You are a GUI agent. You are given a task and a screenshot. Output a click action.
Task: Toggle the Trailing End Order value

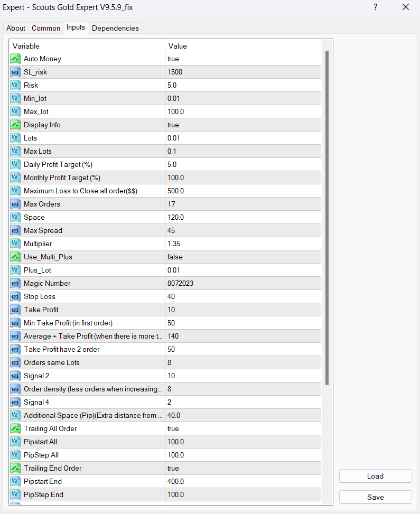(243, 469)
